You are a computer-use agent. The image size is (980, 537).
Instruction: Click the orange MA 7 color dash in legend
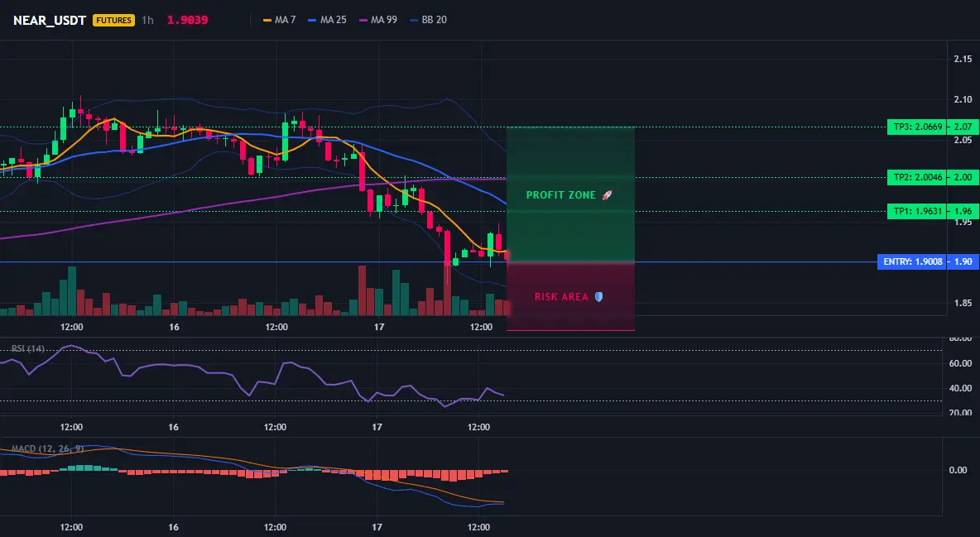tap(267, 20)
